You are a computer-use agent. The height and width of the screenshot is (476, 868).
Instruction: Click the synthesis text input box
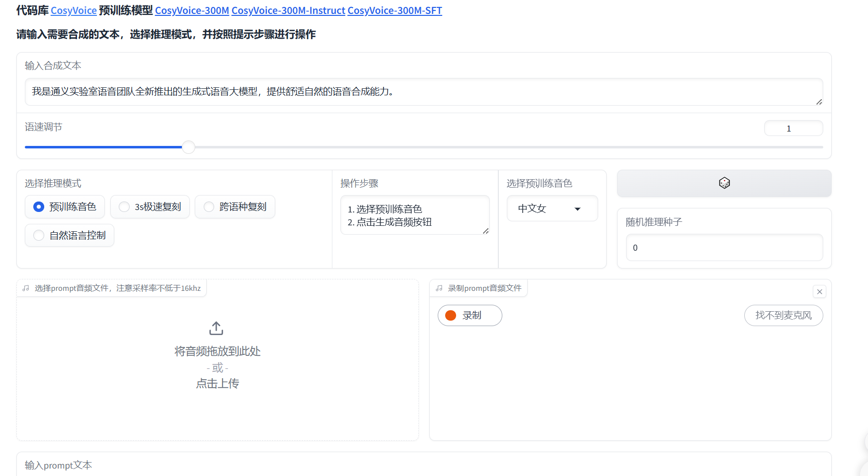tap(423, 92)
